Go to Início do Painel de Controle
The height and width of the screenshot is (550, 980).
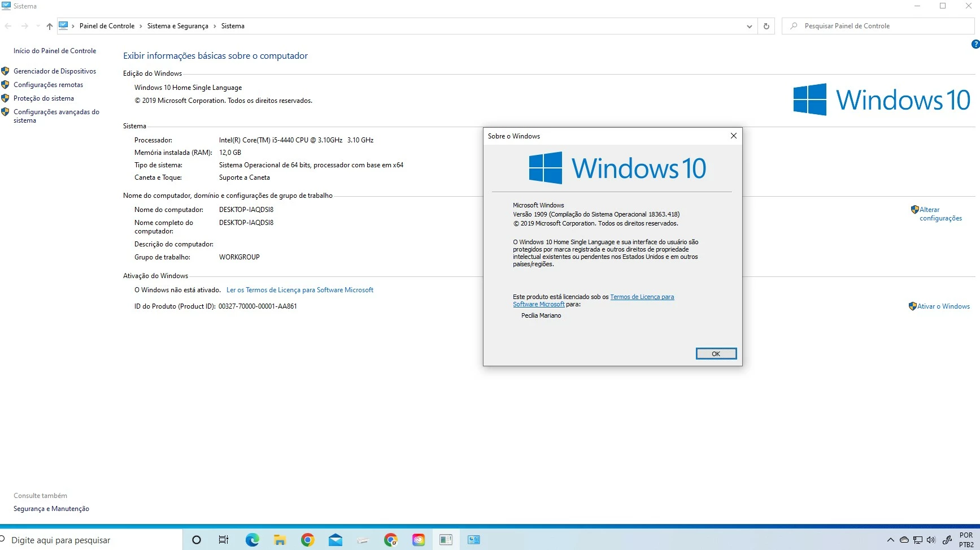[x=55, y=51]
